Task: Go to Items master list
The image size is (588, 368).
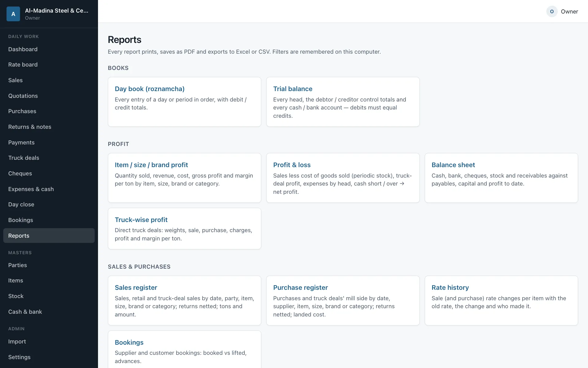Action: point(49,281)
